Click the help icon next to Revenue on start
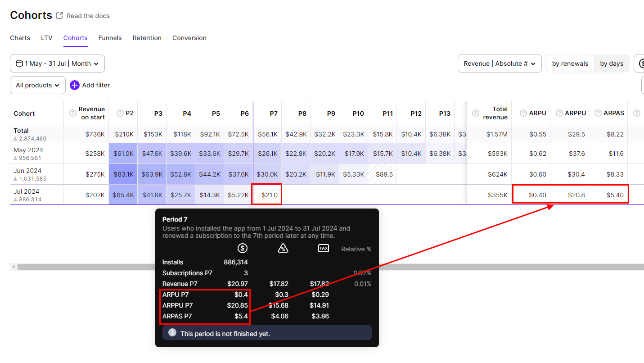The height and width of the screenshot is (363, 644). [x=73, y=113]
